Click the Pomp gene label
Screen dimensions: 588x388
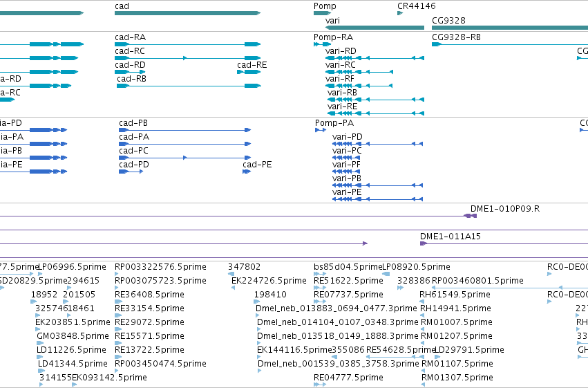point(325,6)
